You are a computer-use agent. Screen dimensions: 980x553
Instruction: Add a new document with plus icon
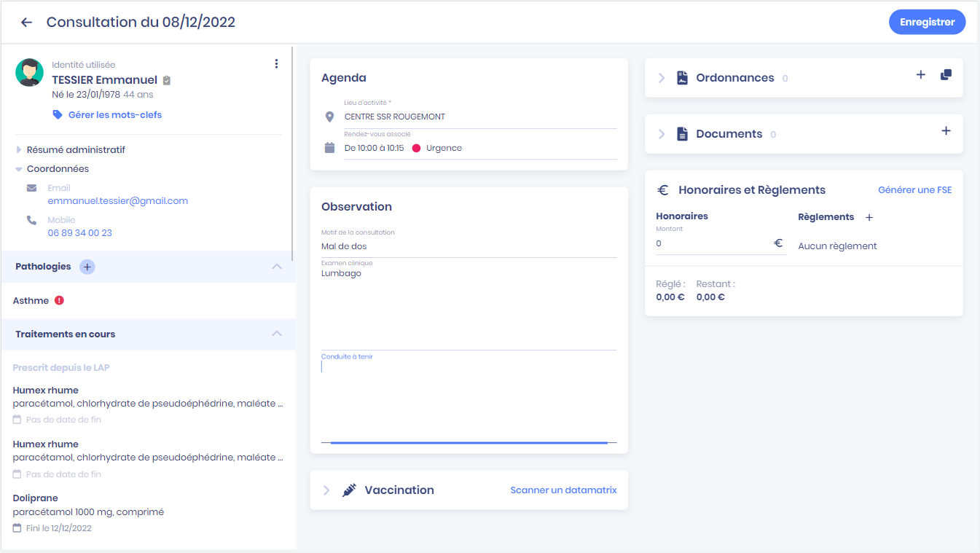coord(946,131)
